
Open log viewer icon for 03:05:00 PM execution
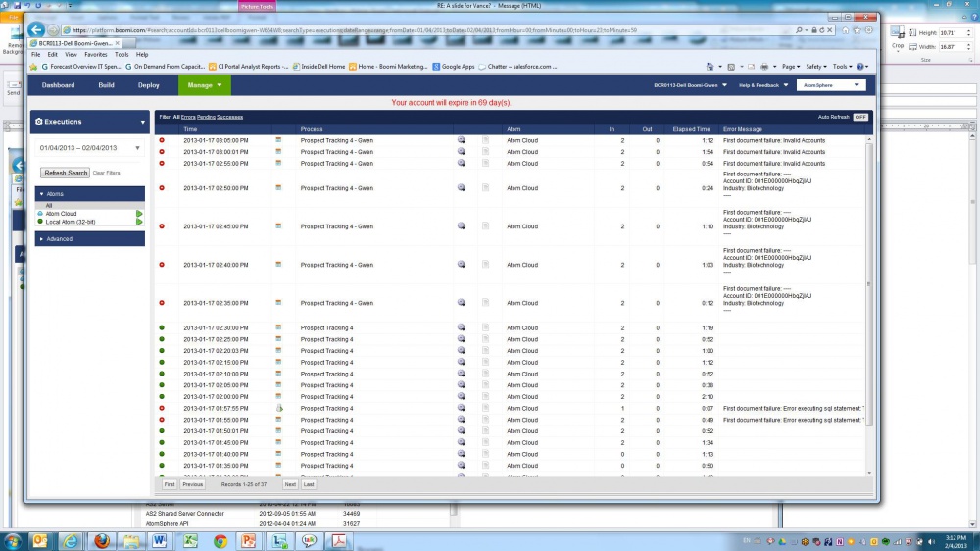pos(462,140)
